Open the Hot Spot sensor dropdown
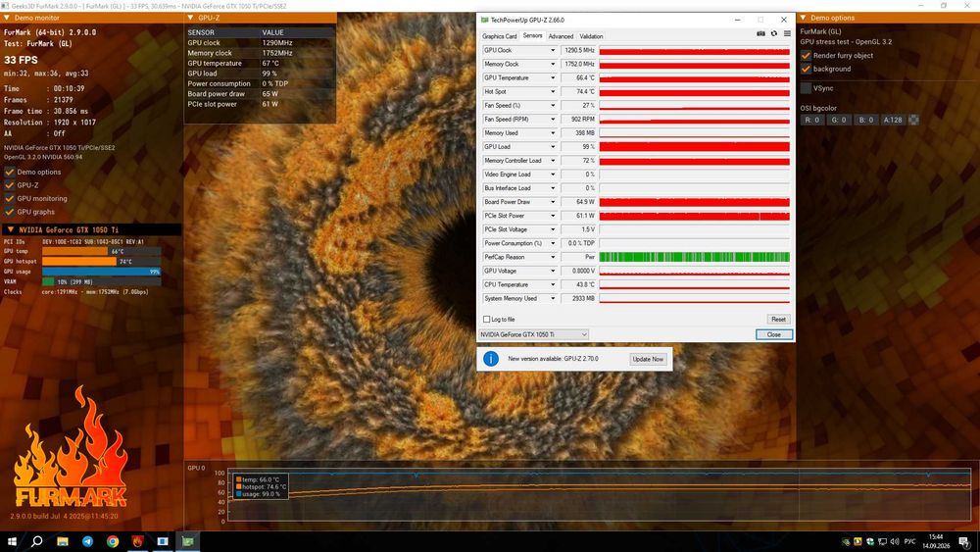980x552 pixels. 553,91
